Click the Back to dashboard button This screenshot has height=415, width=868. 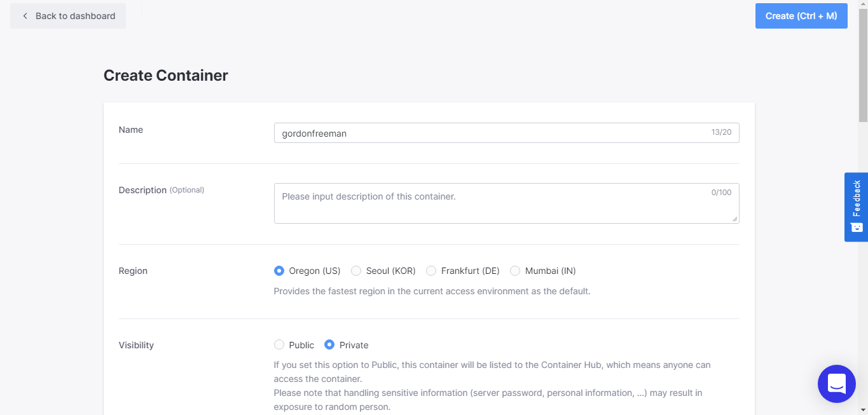[68, 16]
